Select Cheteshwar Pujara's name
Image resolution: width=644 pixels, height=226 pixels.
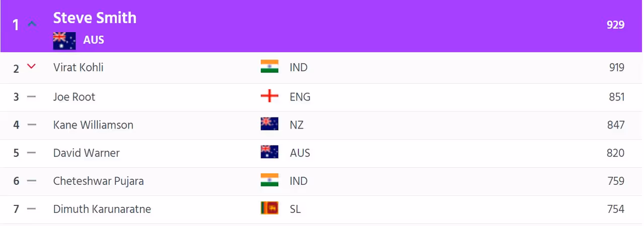[x=99, y=181]
